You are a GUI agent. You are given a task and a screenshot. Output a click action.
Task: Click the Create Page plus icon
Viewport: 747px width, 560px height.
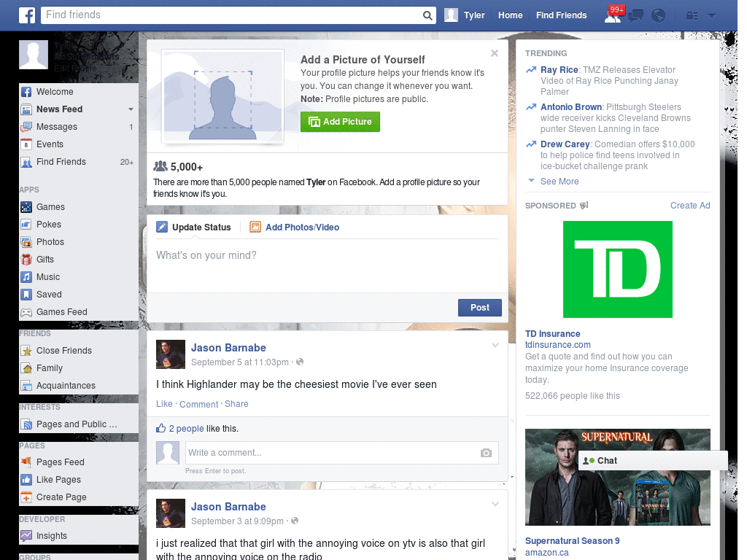tap(26, 497)
